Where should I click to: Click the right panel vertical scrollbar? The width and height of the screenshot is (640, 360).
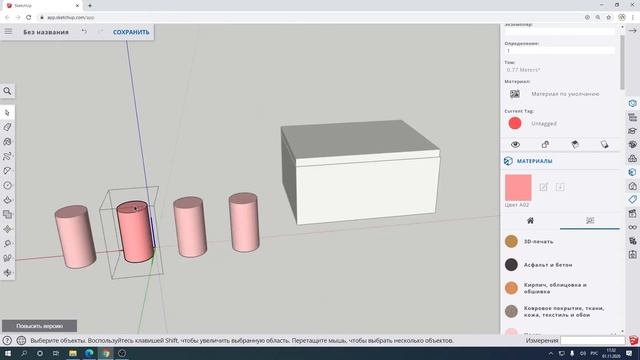pyautogui.click(x=622, y=61)
